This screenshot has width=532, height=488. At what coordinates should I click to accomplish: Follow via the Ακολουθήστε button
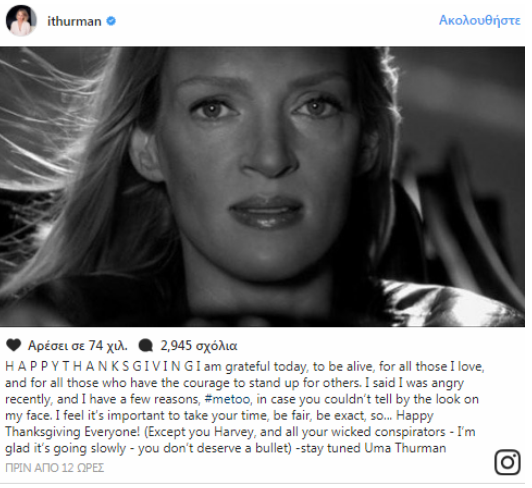point(479,20)
